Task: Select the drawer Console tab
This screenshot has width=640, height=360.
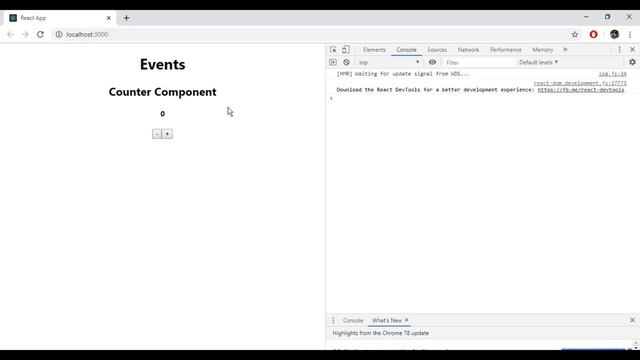Action: pos(353,320)
